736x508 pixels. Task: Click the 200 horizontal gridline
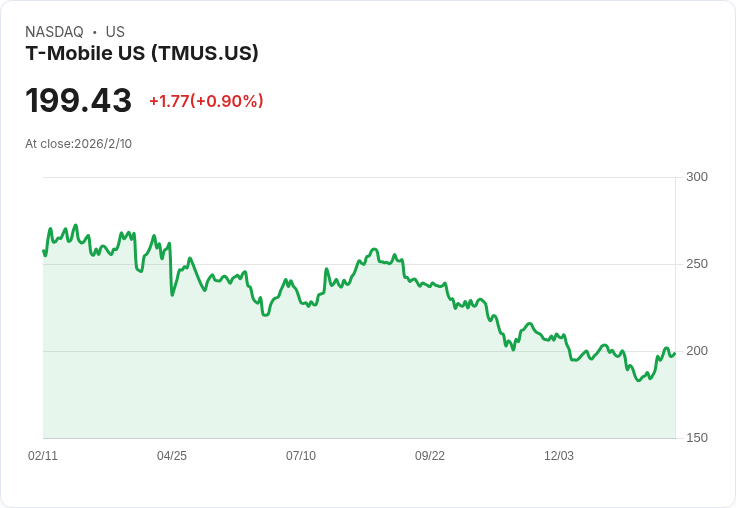click(x=300, y=351)
